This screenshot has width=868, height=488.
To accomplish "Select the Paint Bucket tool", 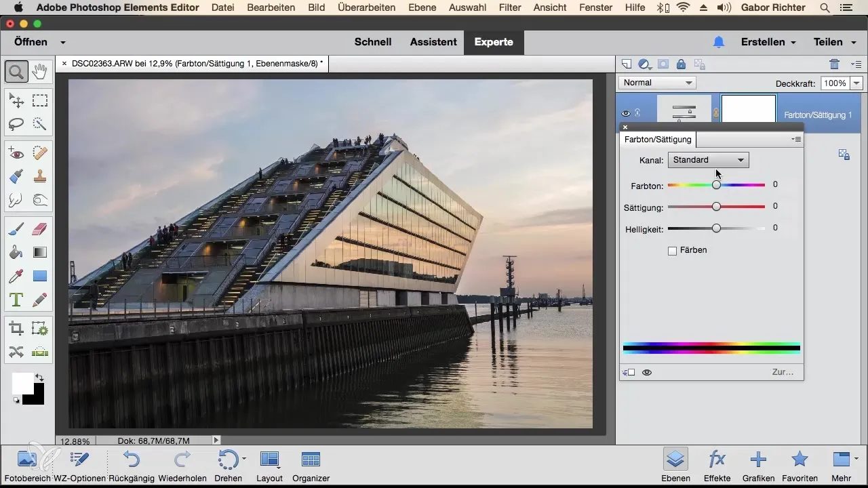I will click(16, 252).
